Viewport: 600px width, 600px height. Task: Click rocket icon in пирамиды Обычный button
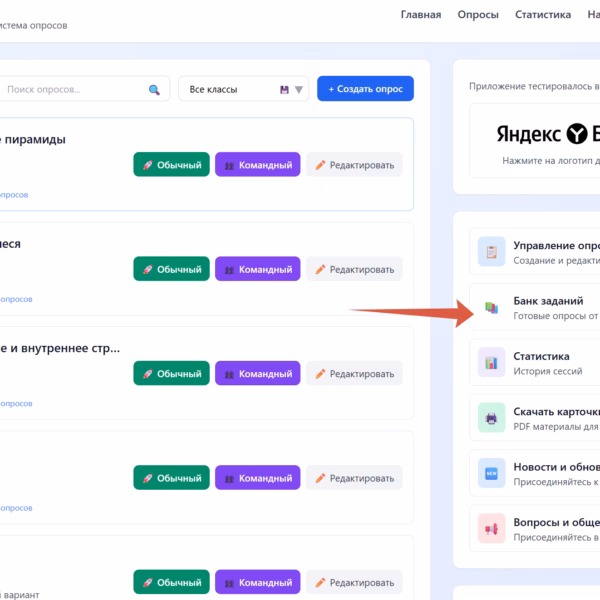click(148, 165)
